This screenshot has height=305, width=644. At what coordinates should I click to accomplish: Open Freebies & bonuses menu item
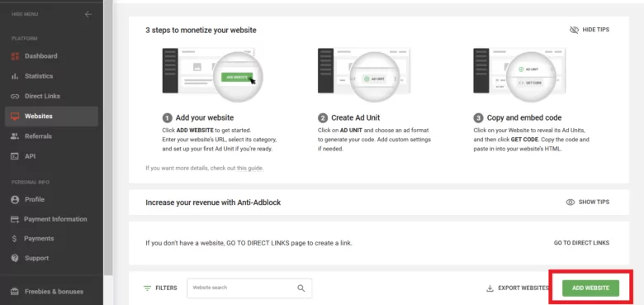click(51, 292)
